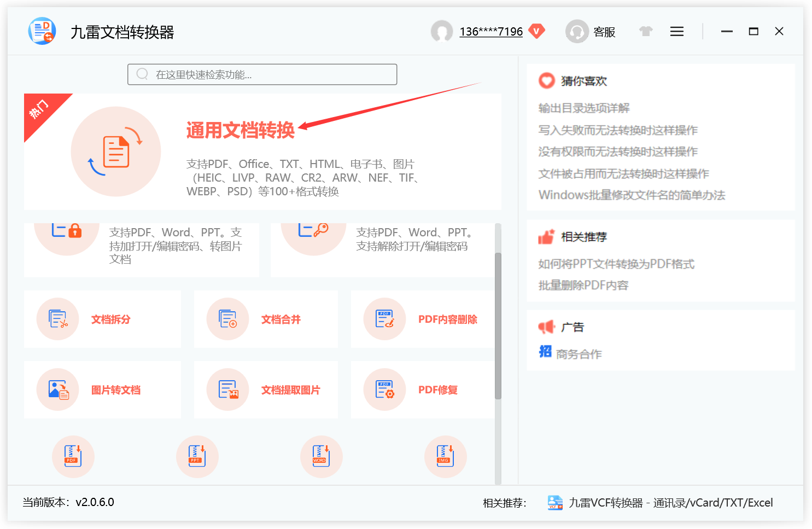Click the document split scissors icon
This screenshot has width=812, height=529.
point(58,319)
